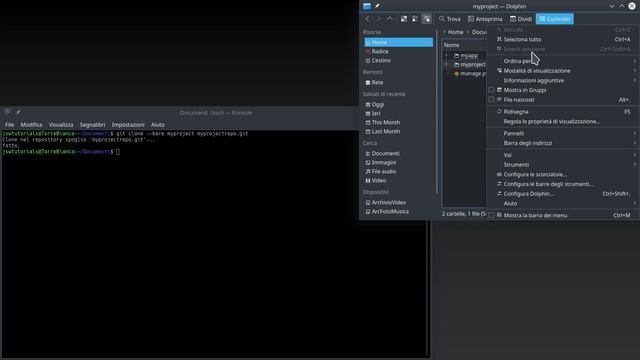Open ArcFotoMusica device
Viewport: 640px width, 360px height.
click(398, 211)
